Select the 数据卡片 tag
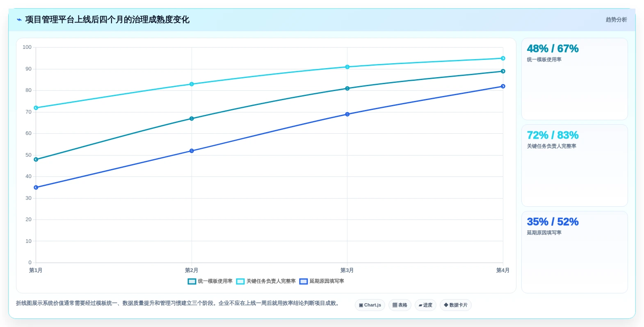The height and width of the screenshot is (327, 644). pos(456,305)
